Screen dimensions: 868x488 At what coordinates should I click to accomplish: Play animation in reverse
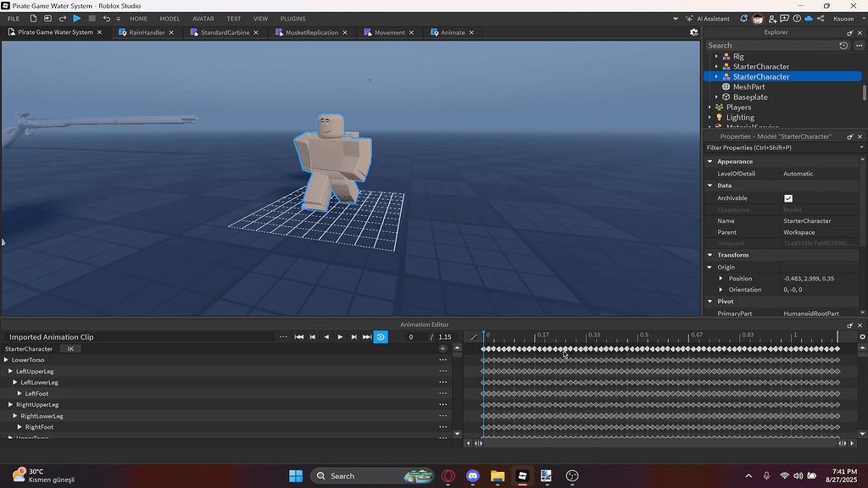326,337
